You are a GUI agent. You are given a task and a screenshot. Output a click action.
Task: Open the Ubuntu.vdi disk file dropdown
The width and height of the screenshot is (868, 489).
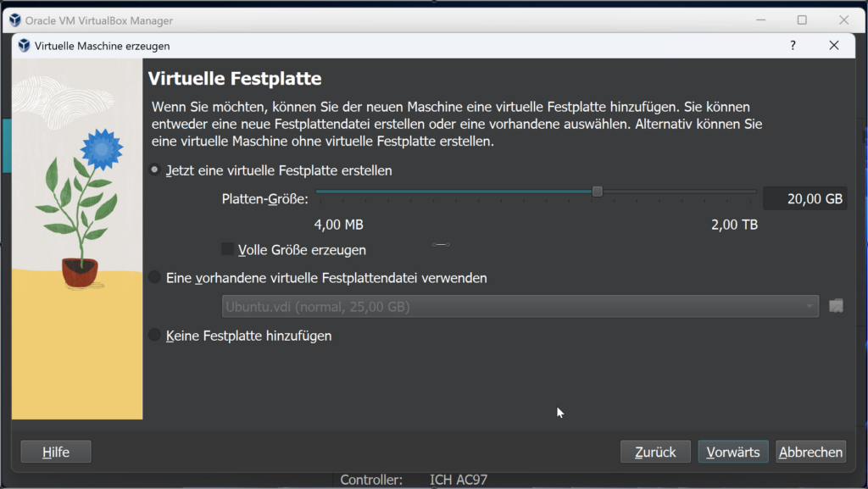click(x=520, y=307)
